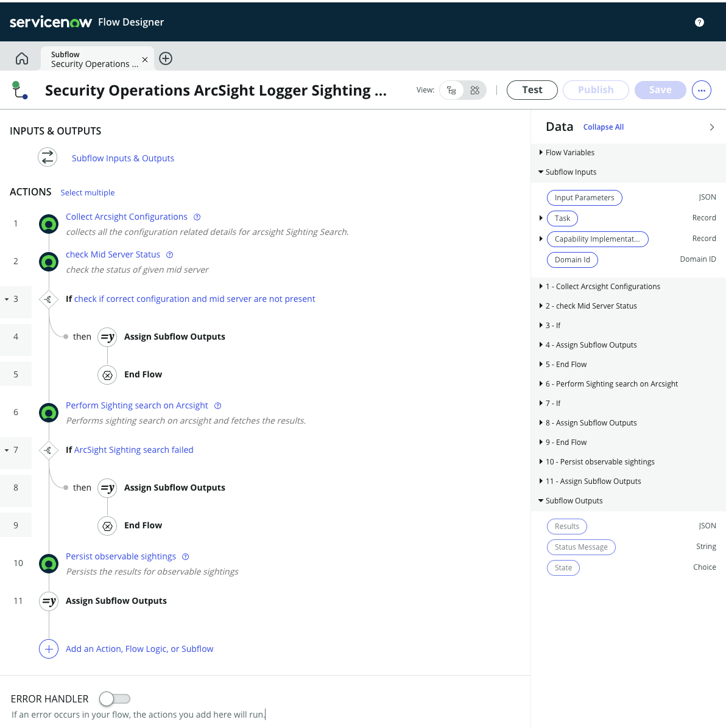Select the Status Message output pill

coord(581,547)
